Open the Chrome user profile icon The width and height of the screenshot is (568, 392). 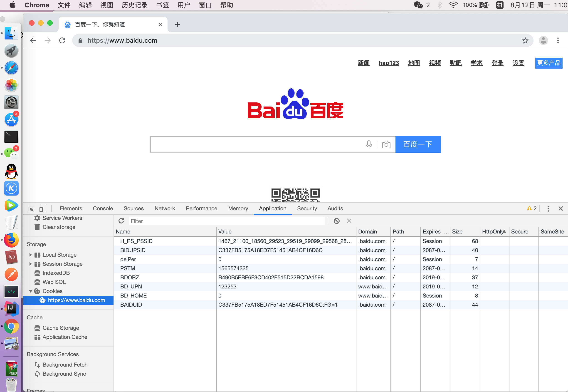pos(543,40)
